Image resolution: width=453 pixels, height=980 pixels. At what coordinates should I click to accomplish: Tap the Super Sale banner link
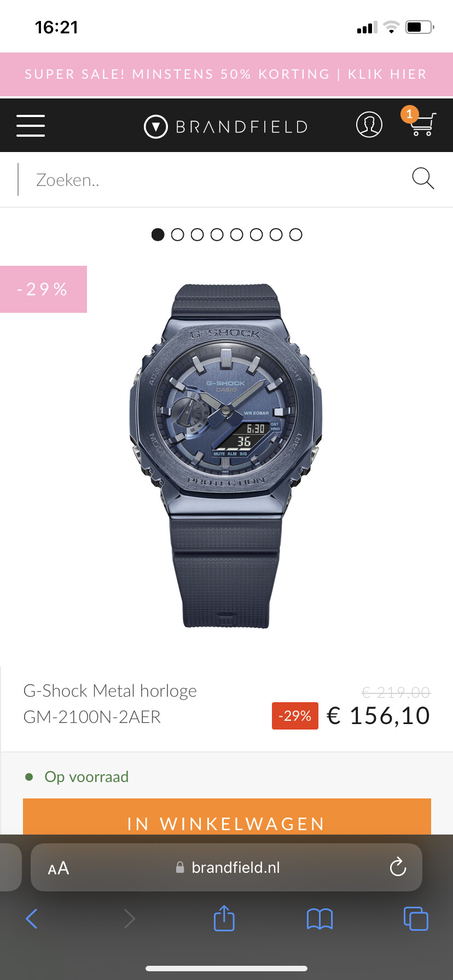click(x=226, y=74)
